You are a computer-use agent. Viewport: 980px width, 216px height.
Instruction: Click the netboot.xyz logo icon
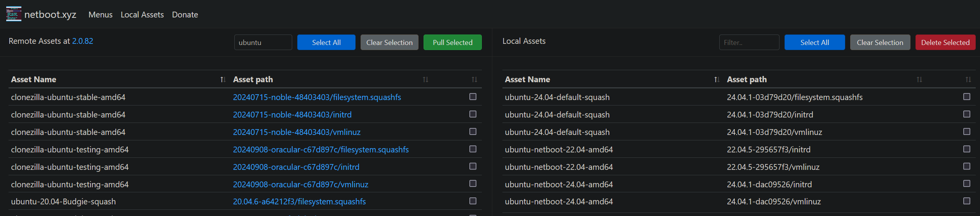(14, 14)
